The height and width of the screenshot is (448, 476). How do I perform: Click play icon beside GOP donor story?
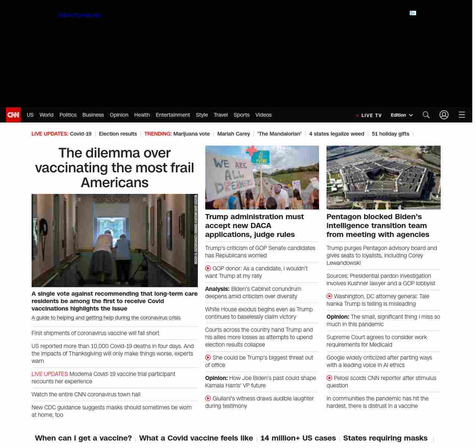tap(208, 269)
